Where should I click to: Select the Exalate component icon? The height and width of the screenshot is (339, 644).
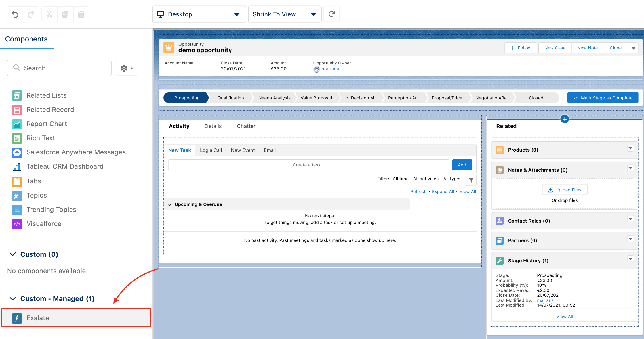click(17, 318)
